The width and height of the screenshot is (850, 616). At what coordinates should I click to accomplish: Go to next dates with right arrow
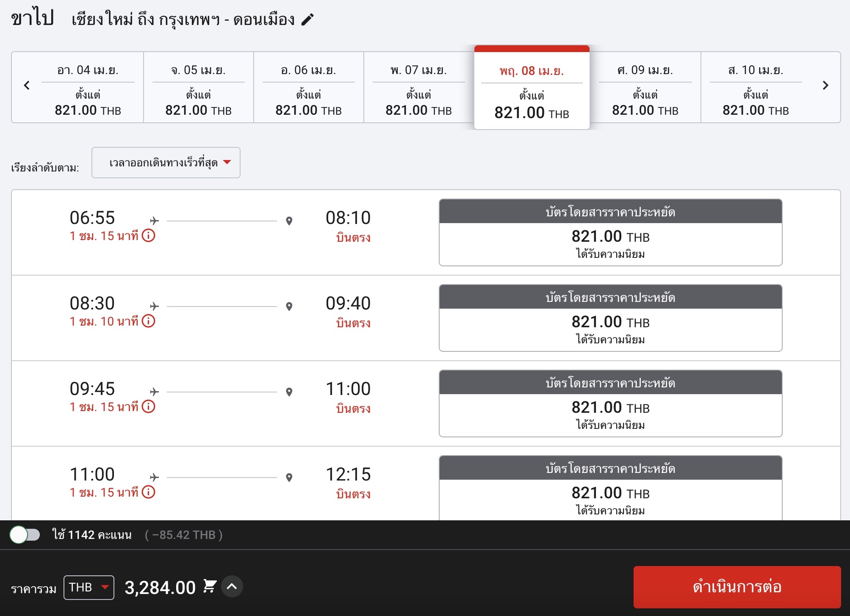point(825,86)
